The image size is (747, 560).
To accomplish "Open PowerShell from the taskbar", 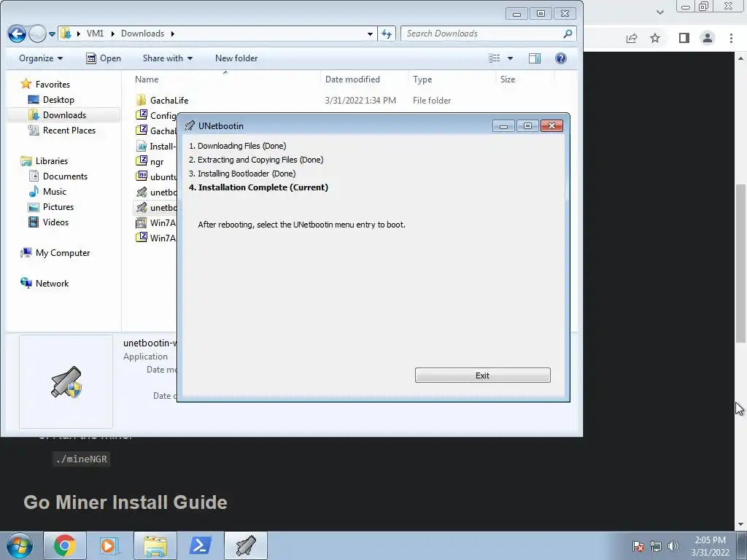I will [x=200, y=545].
